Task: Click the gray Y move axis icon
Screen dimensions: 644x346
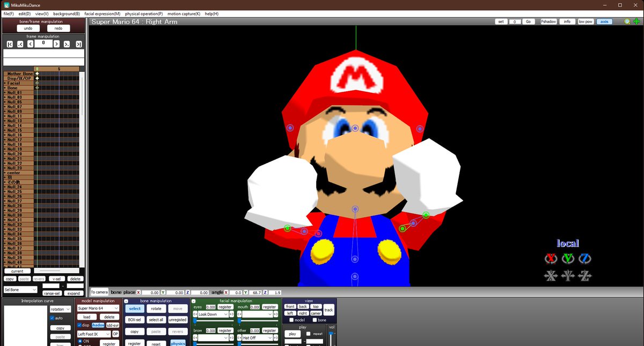Action: click(568, 276)
